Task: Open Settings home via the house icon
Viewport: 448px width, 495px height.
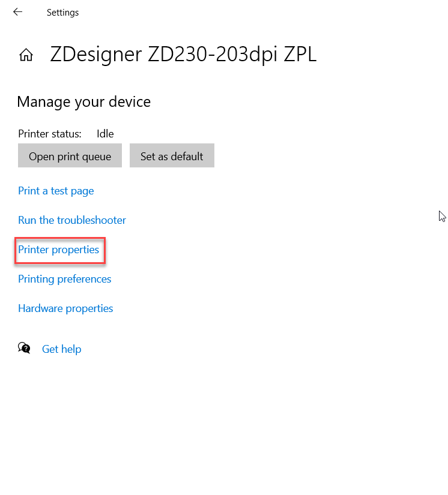Action: pyautogui.click(x=26, y=55)
